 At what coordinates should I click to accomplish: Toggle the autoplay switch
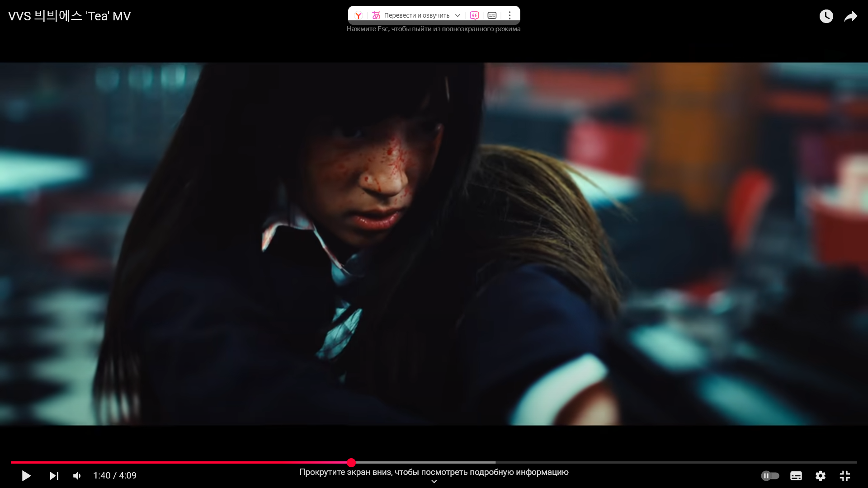(x=770, y=476)
